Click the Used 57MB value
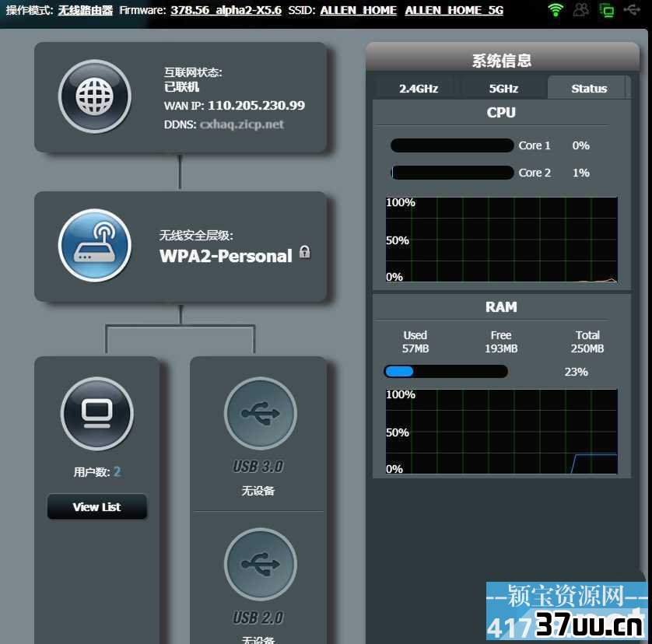 pyautogui.click(x=415, y=348)
